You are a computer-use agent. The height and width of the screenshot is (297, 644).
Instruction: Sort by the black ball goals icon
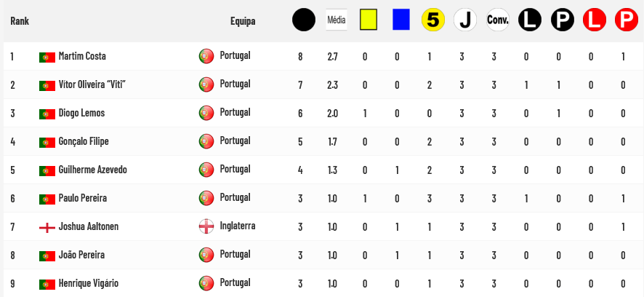(x=304, y=20)
